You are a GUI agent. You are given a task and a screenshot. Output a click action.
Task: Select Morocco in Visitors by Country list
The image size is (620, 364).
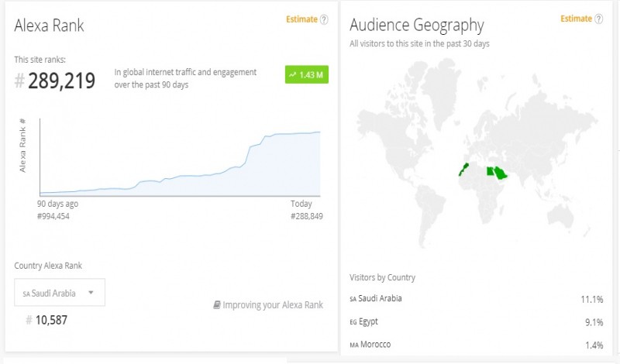tap(374, 343)
